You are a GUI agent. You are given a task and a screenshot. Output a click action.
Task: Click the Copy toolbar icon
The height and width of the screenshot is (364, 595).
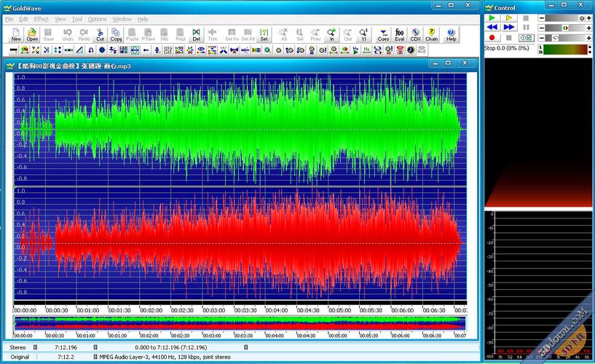click(x=116, y=34)
